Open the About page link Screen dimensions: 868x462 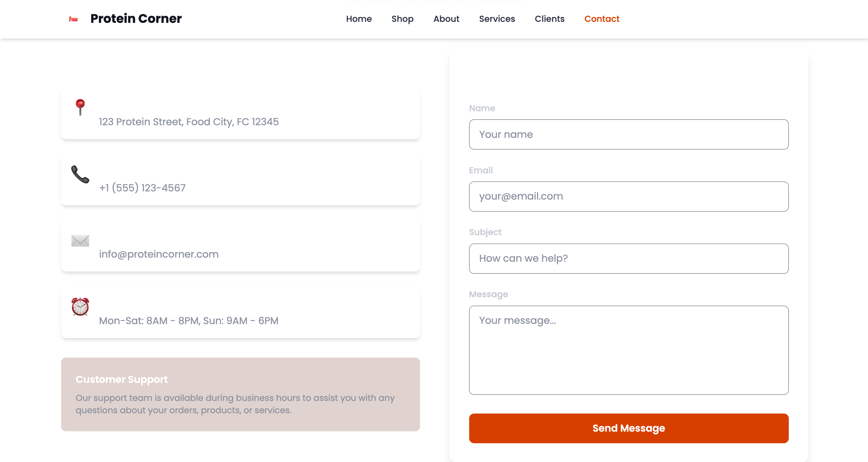[x=446, y=19]
